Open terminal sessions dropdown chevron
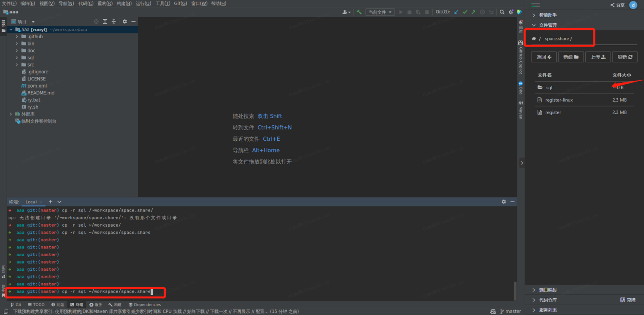This screenshot has width=644, height=315. [59, 202]
